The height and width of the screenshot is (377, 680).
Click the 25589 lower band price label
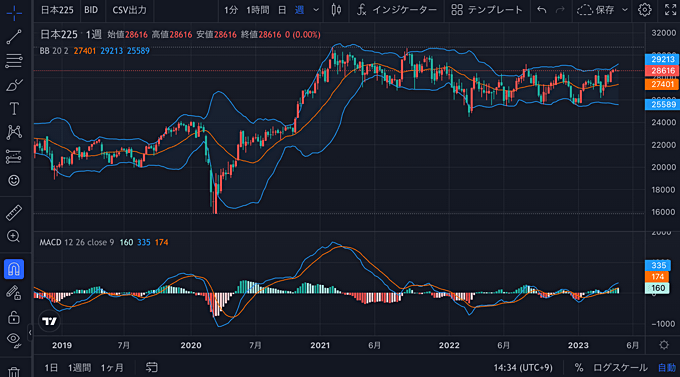pos(662,105)
